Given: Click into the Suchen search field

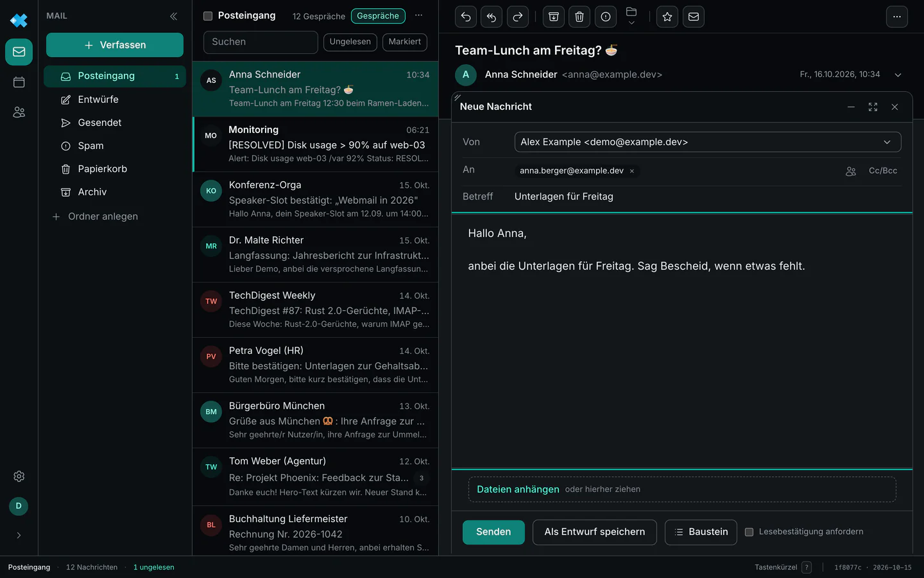Looking at the screenshot, I should pos(261,42).
